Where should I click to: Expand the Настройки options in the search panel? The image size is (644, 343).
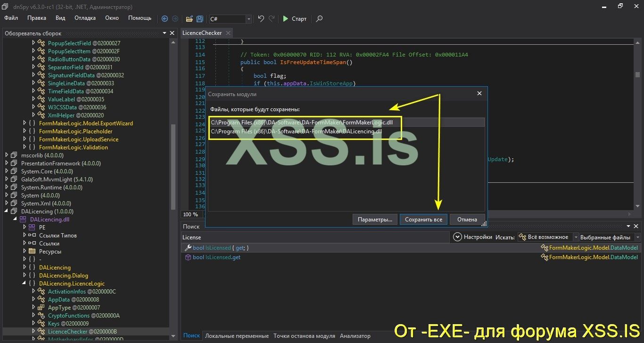[457, 237]
